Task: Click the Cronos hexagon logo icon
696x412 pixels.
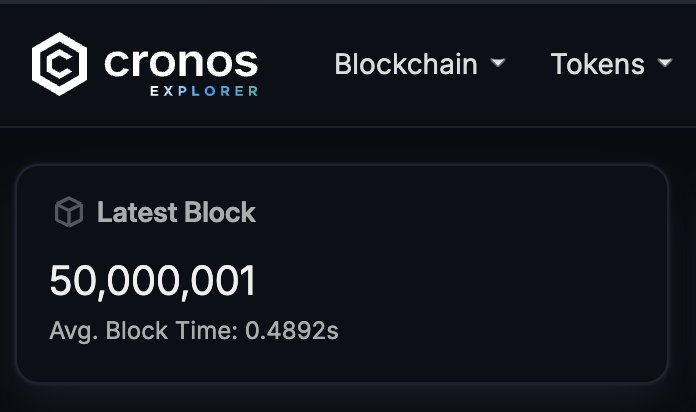Action: coord(60,64)
